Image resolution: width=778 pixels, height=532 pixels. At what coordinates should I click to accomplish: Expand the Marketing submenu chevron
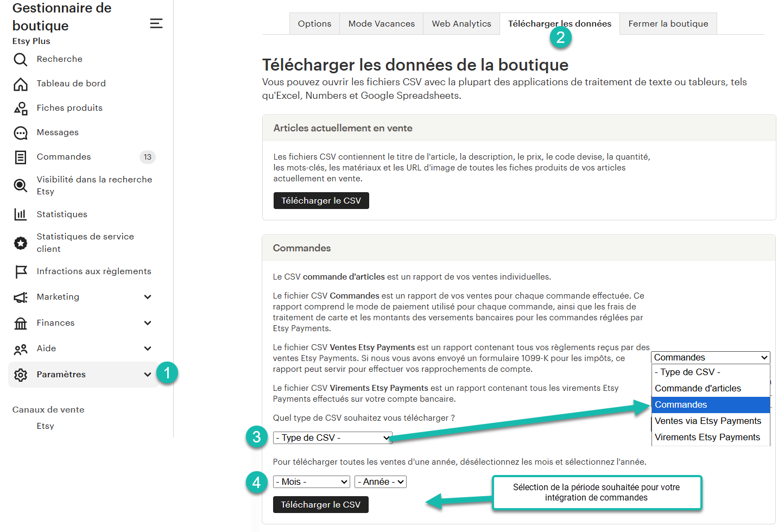pyautogui.click(x=148, y=297)
